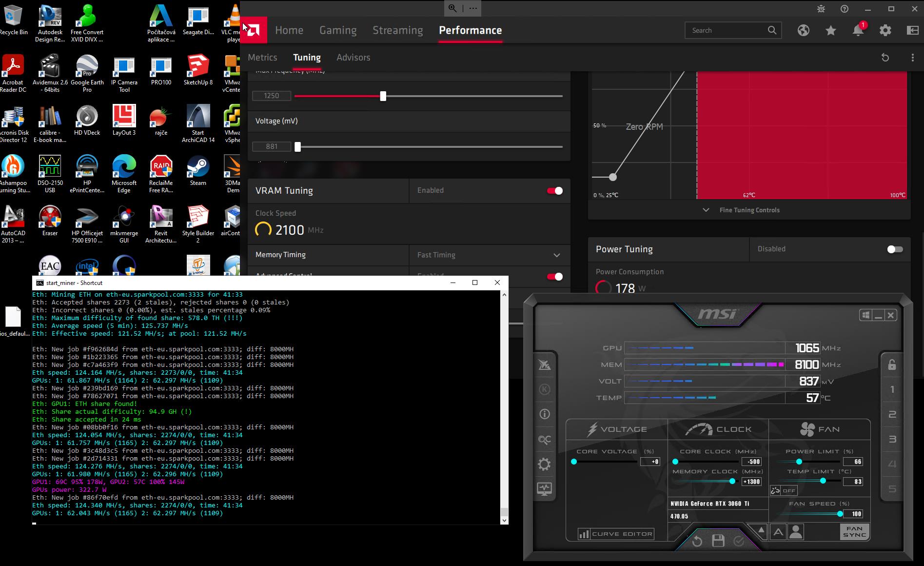The image size is (924, 566).
Task: Select Afterburner profile 5
Action: tap(892, 489)
